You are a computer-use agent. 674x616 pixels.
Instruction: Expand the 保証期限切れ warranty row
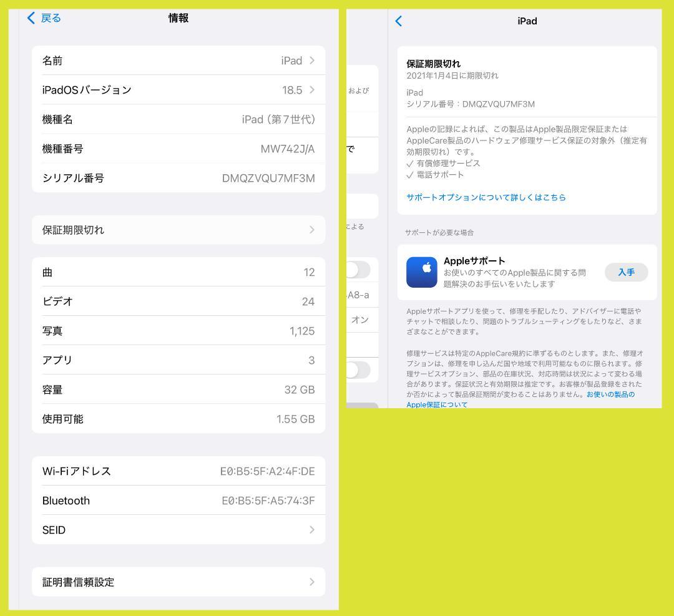pos(178,230)
